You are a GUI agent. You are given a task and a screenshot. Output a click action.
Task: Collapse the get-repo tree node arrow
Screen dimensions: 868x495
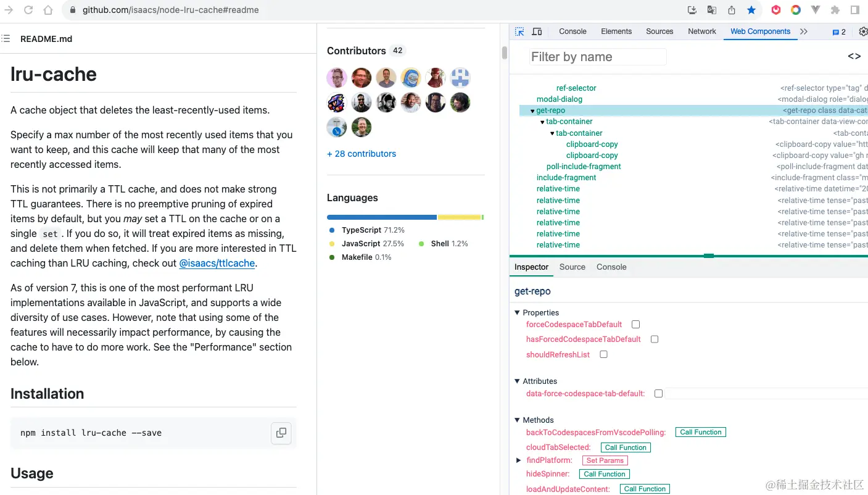pyautogui.click(x=532, y=111)
